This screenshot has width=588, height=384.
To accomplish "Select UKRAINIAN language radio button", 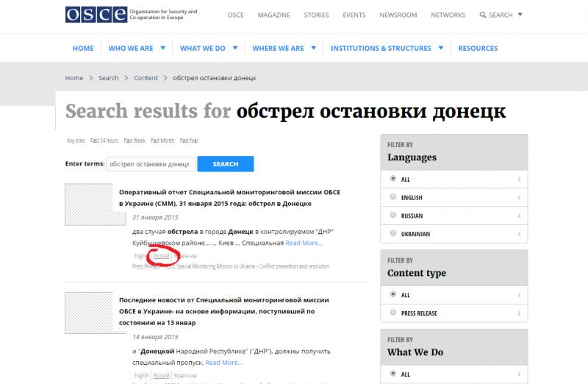I will pyautogui.click(x=393, y=233).
